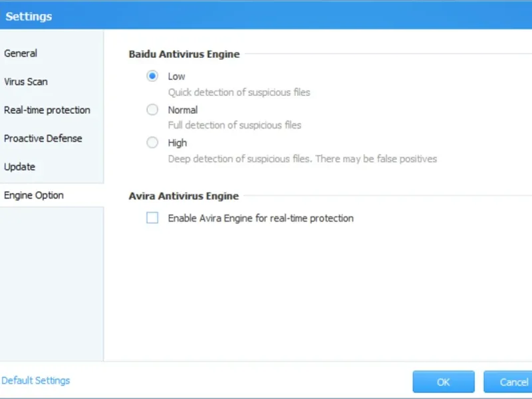Switch to the Virus Scan tab
The image size is (532, 399).
point(26,82)
